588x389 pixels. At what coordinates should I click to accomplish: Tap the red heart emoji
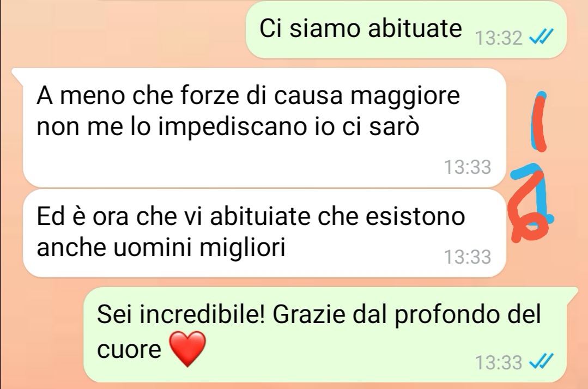click(x=187, y=349)
